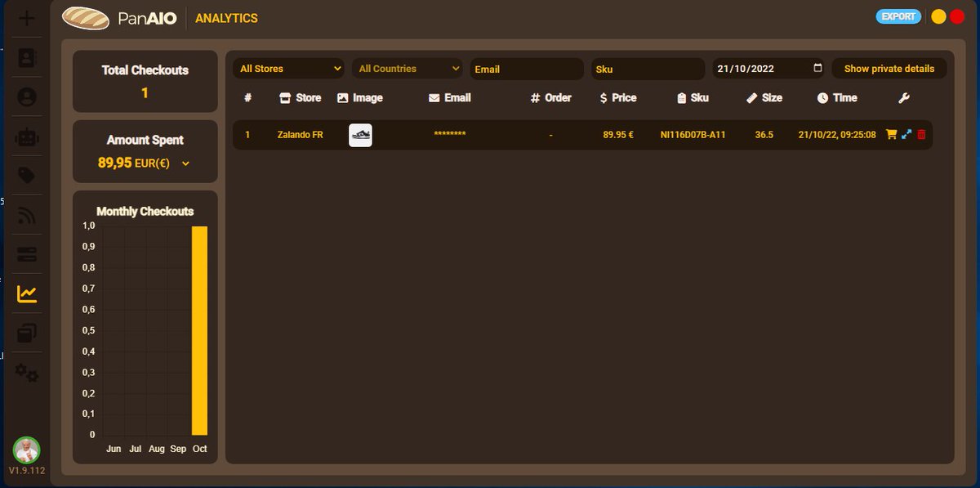Click the October bar in Monthly Checkouts chart

pyautogui.click(x=199, y=331)
